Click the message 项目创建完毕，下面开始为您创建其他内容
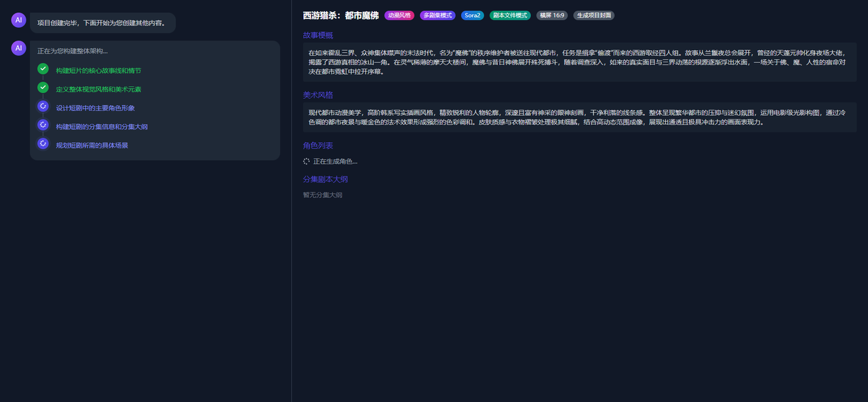 click(x=102, y=22)
